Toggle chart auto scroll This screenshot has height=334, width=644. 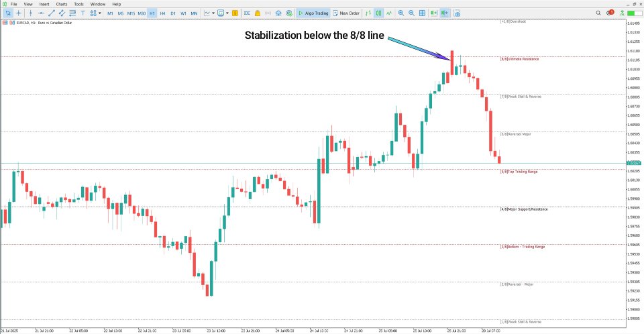(434, 13)
